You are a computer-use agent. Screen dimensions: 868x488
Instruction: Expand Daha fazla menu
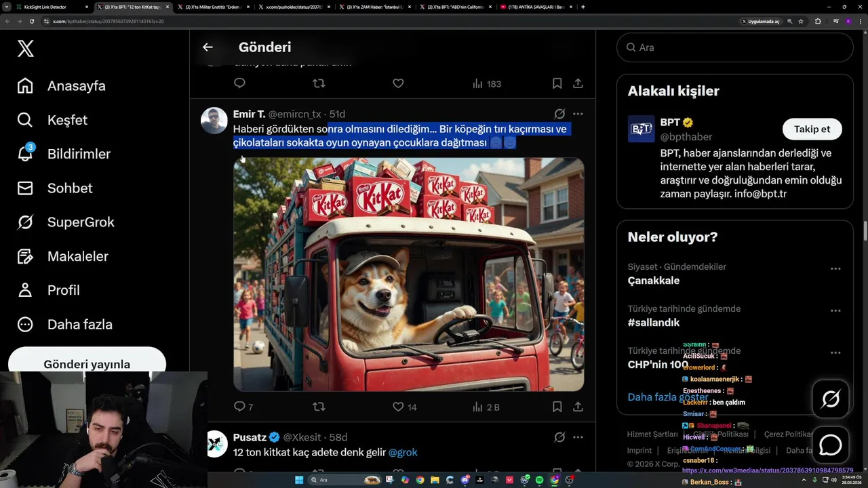(x=64, y=324)
